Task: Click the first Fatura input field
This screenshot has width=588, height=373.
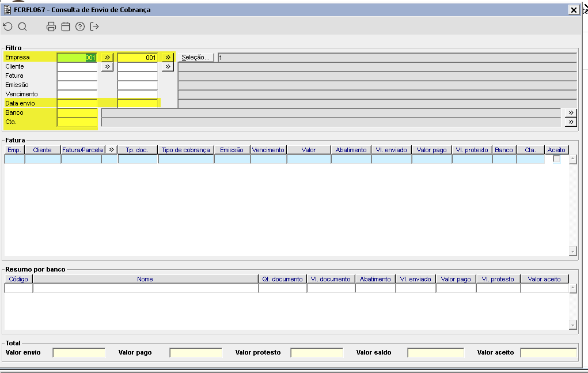Action: (77, 76)
